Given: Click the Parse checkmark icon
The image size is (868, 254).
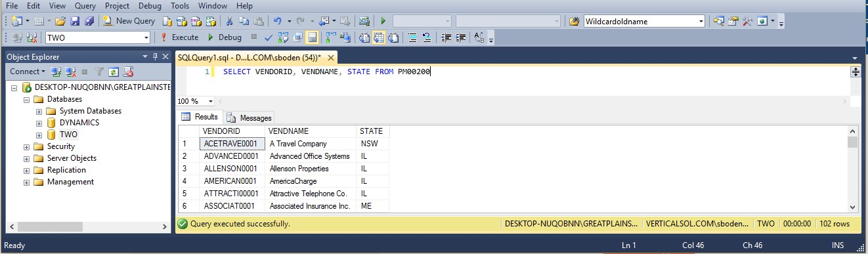Looking at the screenshot, I should point(269,37).
